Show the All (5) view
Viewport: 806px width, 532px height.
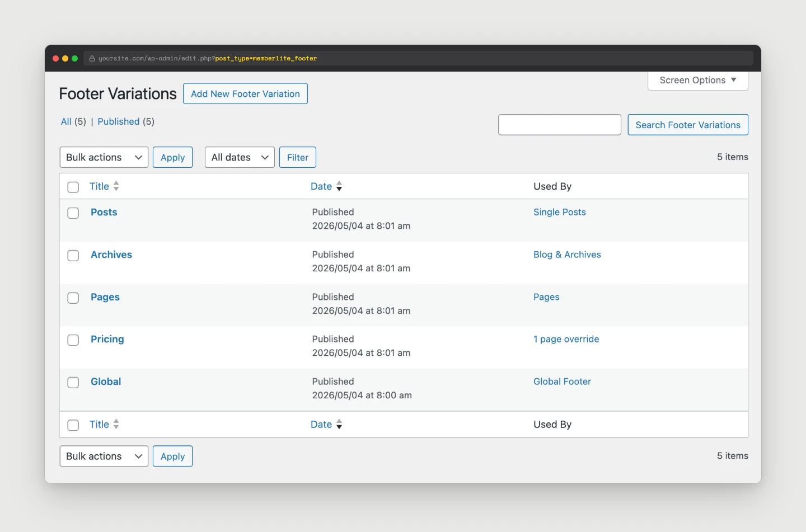coord(73,121)
